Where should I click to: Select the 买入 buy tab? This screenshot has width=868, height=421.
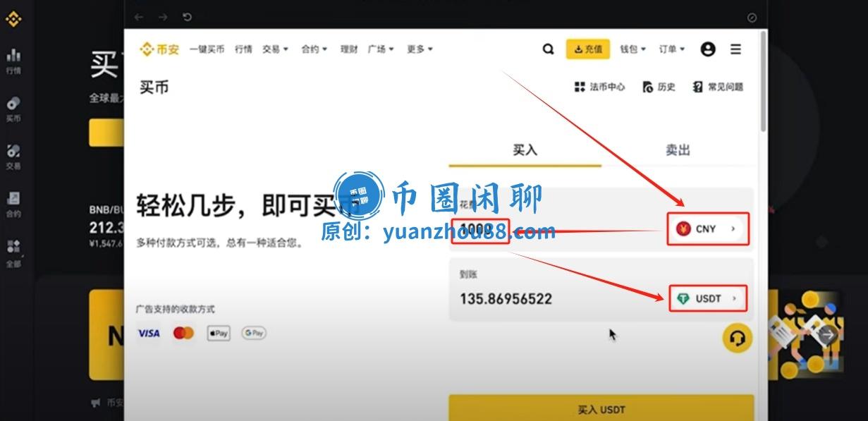click(525, 150)
